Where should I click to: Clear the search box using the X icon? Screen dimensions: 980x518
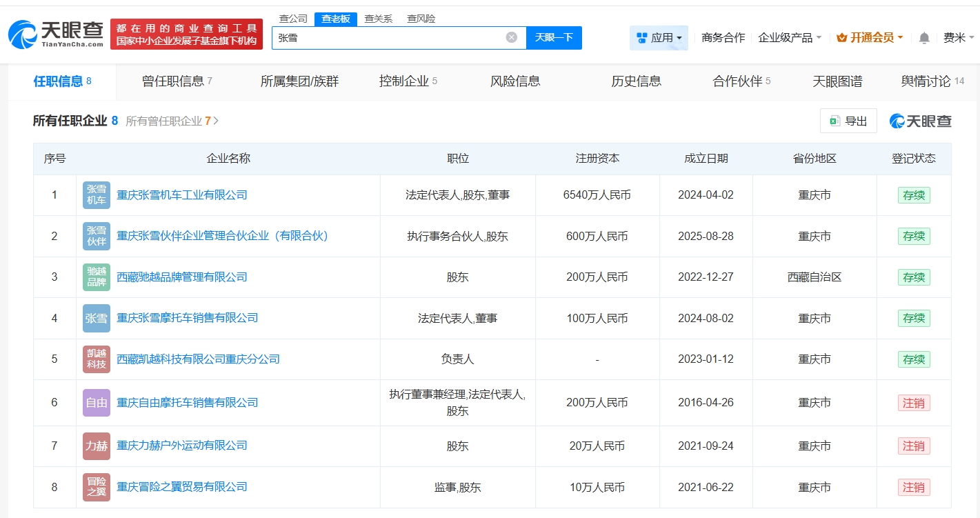pyautogui.click(x=510, y=37)
